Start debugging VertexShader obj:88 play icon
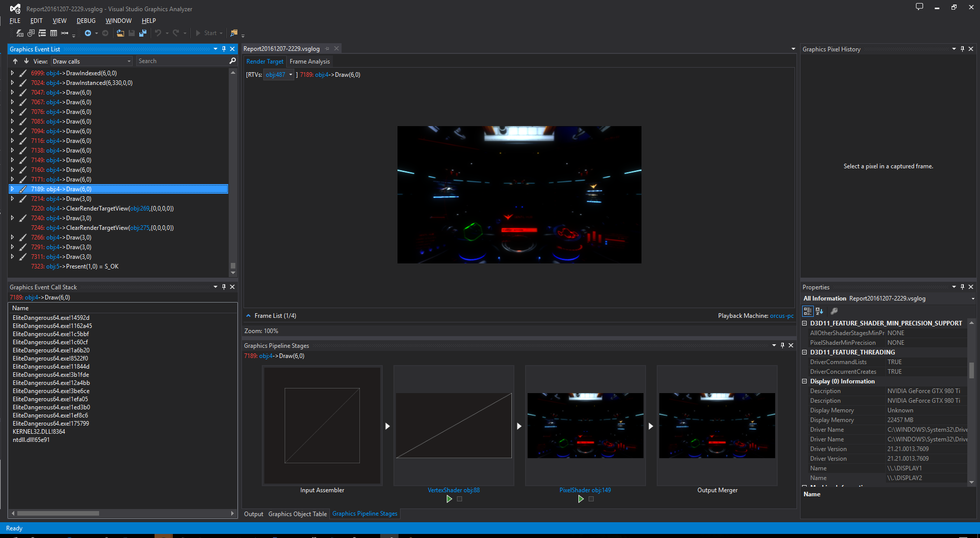Viewport: 980px width, 538px height. (x=449, y=499)
